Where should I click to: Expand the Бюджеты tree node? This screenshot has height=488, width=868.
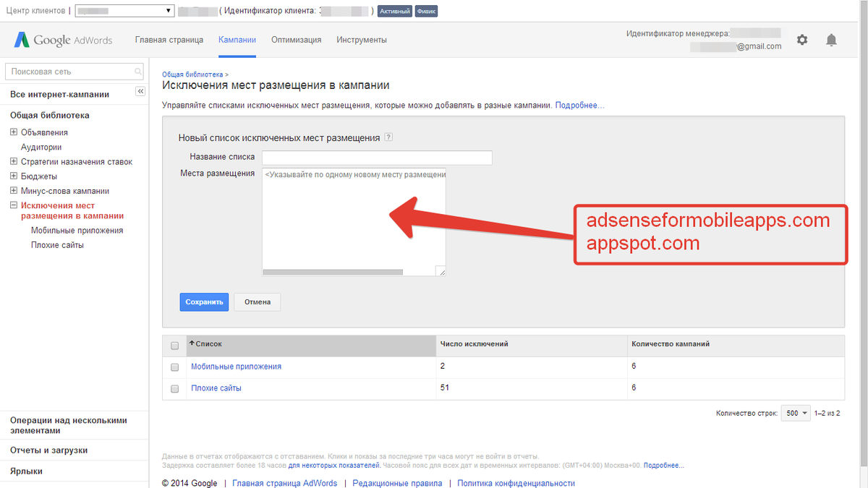[x=14, y=176]
